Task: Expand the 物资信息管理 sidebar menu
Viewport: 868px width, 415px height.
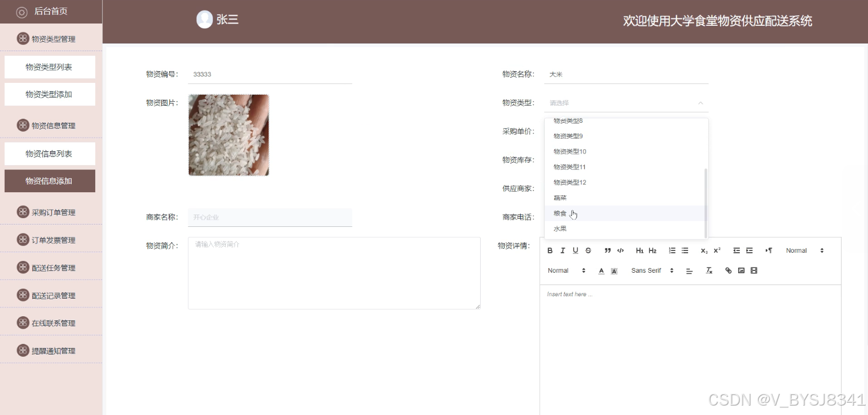Action: click(x=51, y=125)
